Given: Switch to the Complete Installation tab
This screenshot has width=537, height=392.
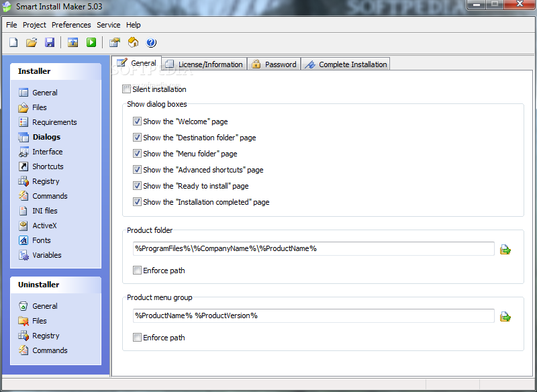Looking at the screenshot, I should pyautogui.click(x=346, y=64).
